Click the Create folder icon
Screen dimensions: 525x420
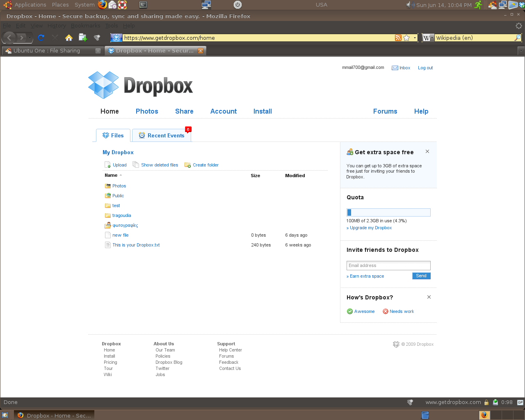(x=188, y=164)
